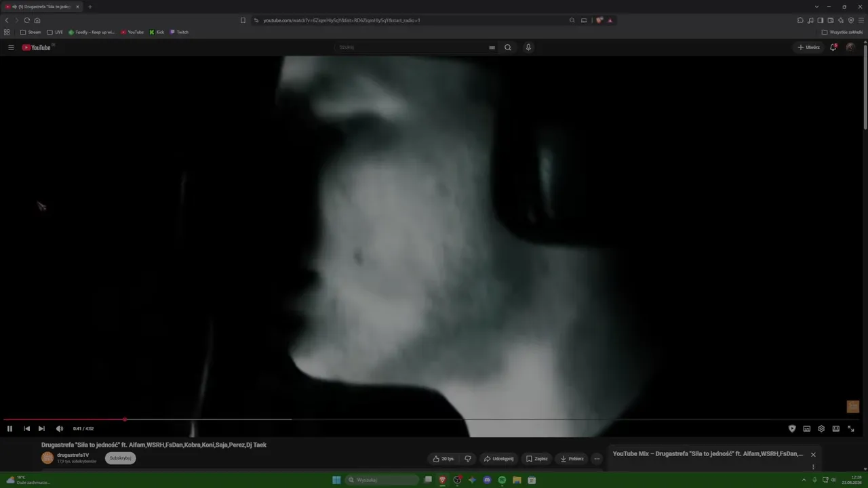
Task: Go to the previous video in the player
Action: click(26, 428)
